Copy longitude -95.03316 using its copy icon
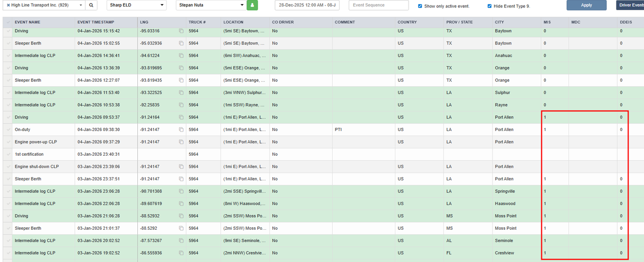The width and height of the screenshot is (644, 262). click(181, 31)
